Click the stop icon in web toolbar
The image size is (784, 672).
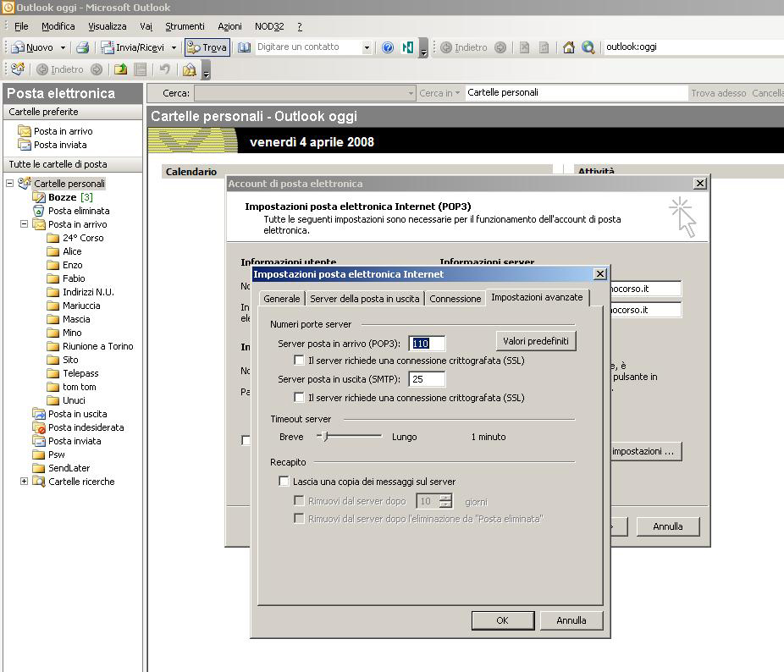coord(524,47)
